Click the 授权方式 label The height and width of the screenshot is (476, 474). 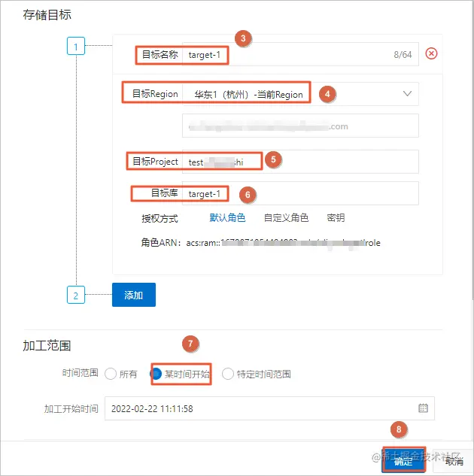point(160,218)
